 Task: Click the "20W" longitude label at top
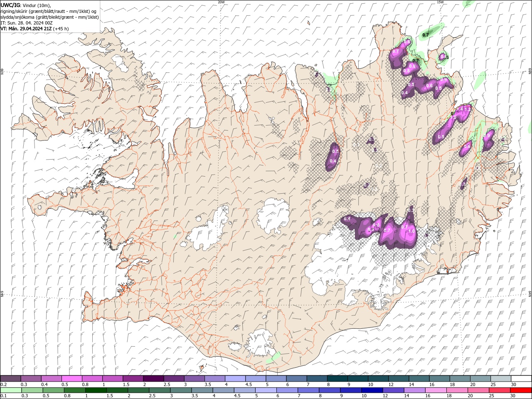tap(221, 2)
